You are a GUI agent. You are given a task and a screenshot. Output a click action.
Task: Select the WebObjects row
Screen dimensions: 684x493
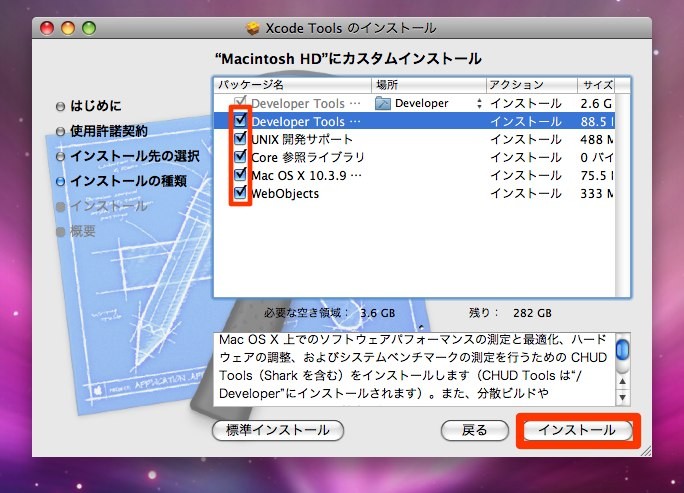click(x=414, y=193)
